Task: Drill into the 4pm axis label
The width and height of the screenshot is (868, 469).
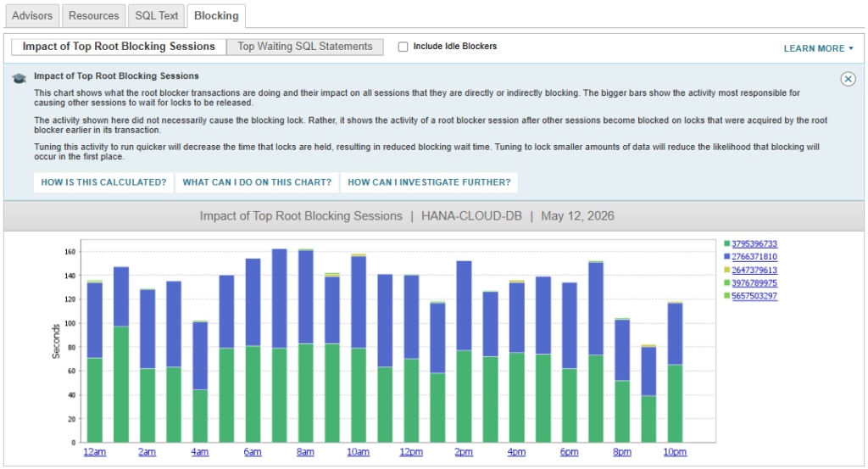Action: 516,452
